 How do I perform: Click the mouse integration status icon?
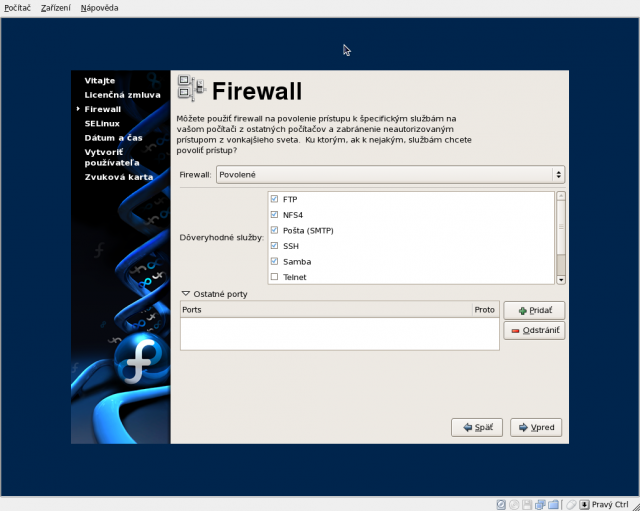coord(571,504)
